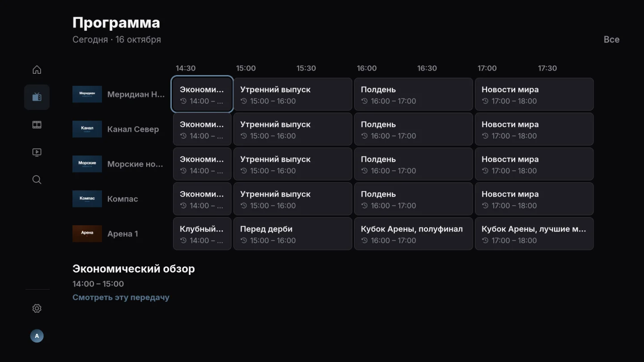Click the 15:00 time marker

(246, 68)
